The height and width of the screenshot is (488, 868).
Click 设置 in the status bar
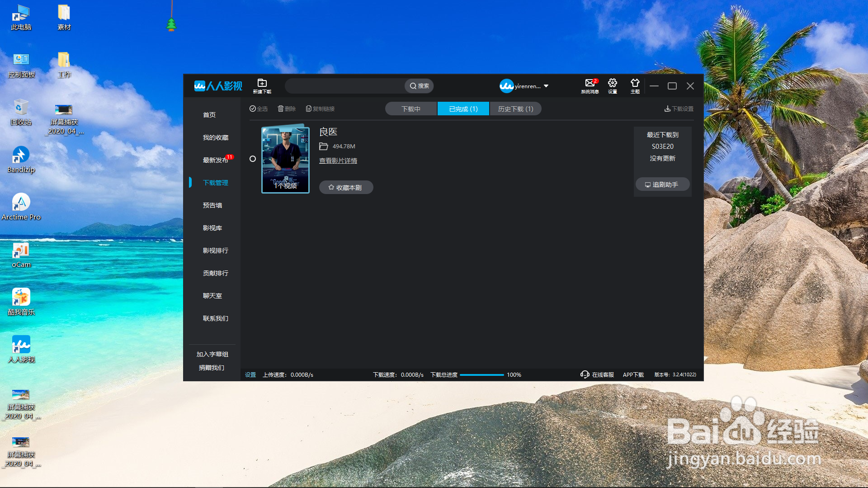pos(250,374)
